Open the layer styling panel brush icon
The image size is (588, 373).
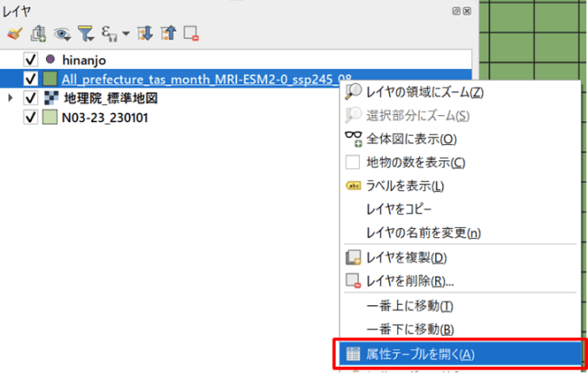click(13, 33)
